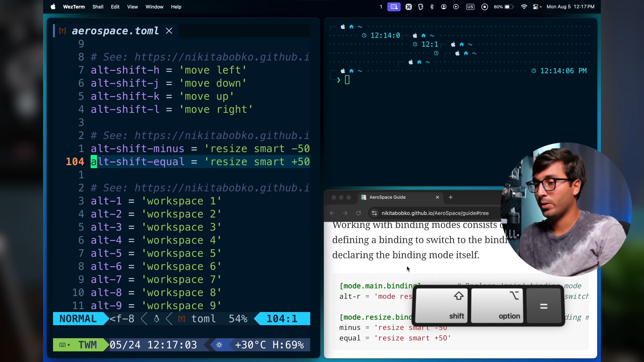Click the AeroSpace workspace 1 indicator
644x362 pixels.
(x=381, y=7)
